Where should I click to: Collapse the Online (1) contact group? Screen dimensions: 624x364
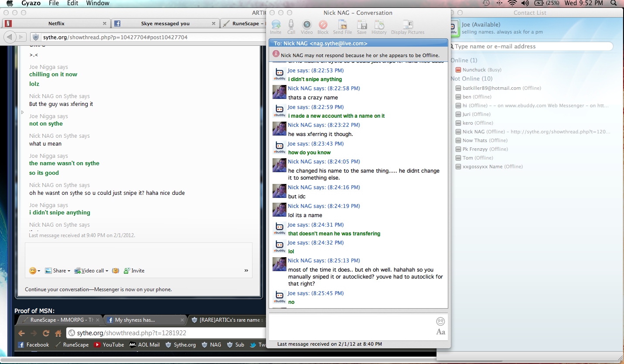click(464, 60)
